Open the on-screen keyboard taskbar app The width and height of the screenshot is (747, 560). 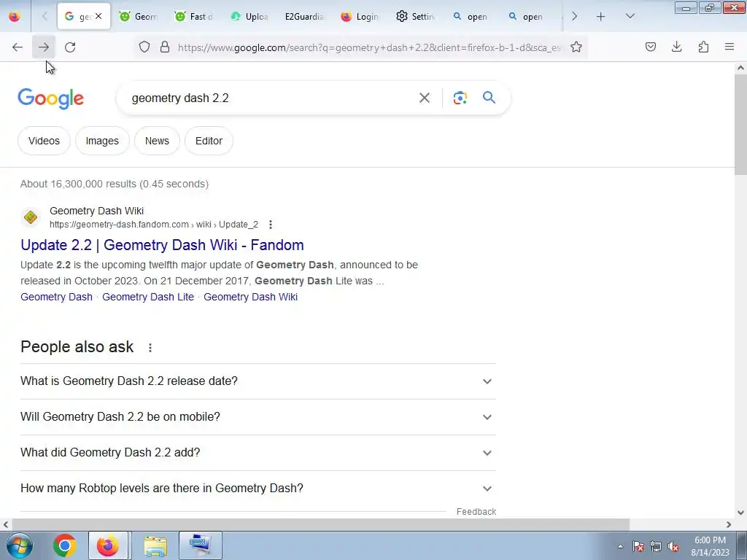[x=200, y=545]
